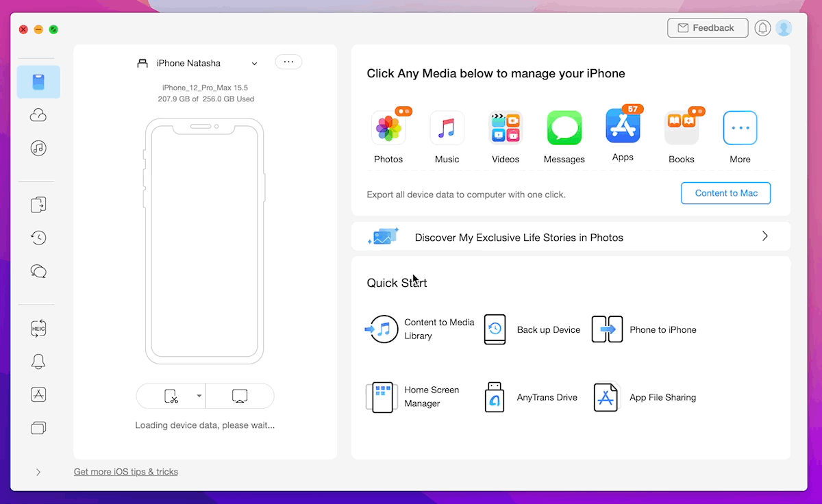Click the phone outline preview

(x=204, y=241)
